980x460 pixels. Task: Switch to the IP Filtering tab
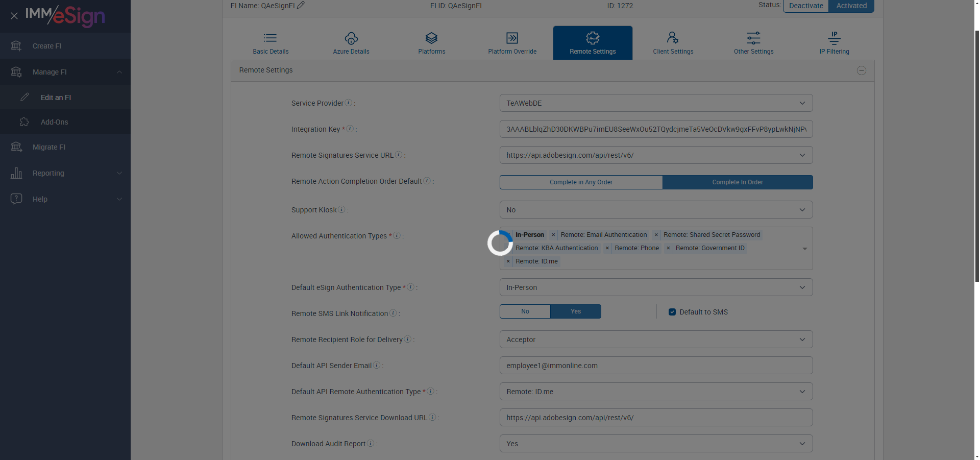click(834, 43)
